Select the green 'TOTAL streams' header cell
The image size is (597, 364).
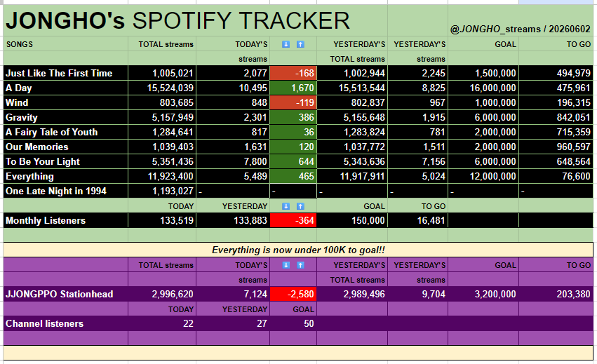(162, 44)
